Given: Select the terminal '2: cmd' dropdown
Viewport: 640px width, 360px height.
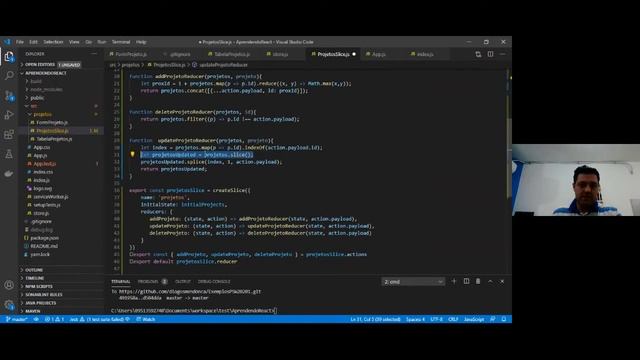Looking at the screenshot, I should tap(413, 282).
